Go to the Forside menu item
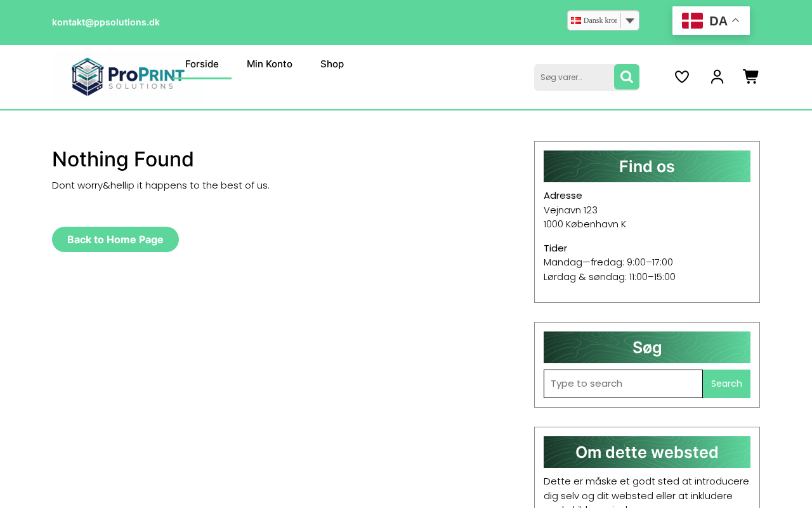Viewport: 812px width, 508px height. point(202,64)
